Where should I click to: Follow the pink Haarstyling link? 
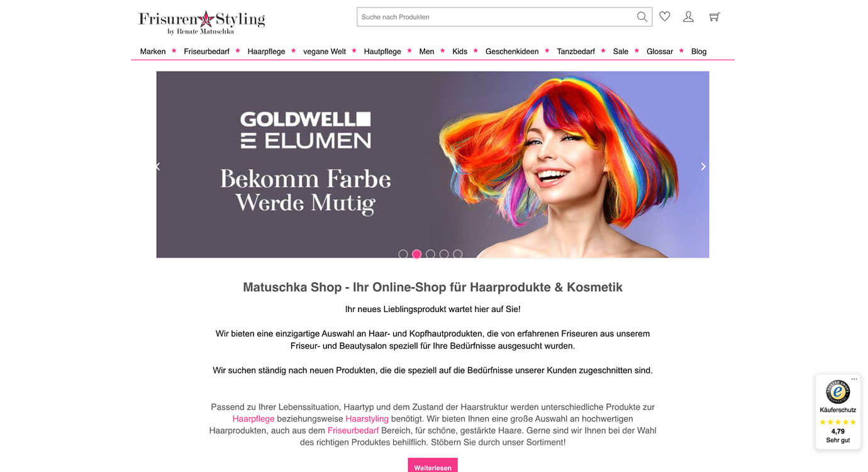coord(367,419)
